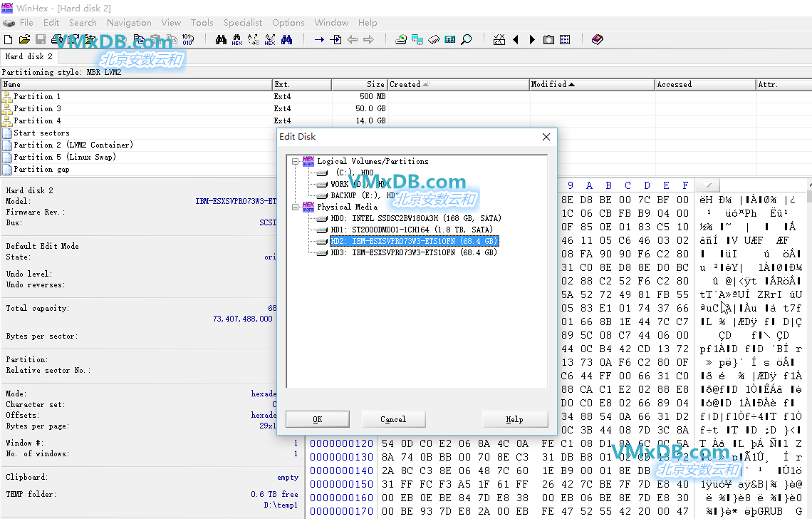Click the Back navigation arrow in toolbar

pyautogui.click(x=353, y=39)
